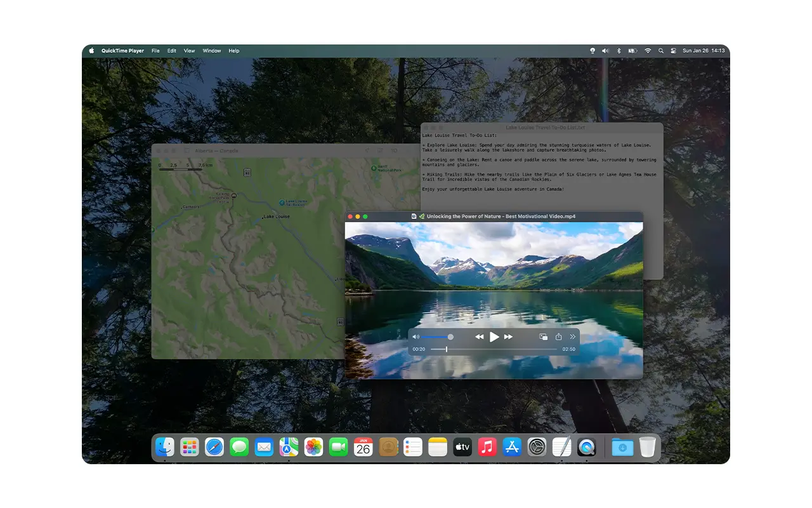
Task: Click the rewind button in QuickTime controls
Action: 480,337
